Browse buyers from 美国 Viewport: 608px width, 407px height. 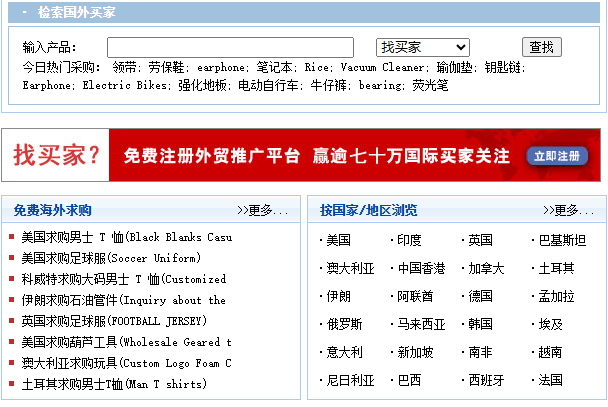click(x=339, y=240)
